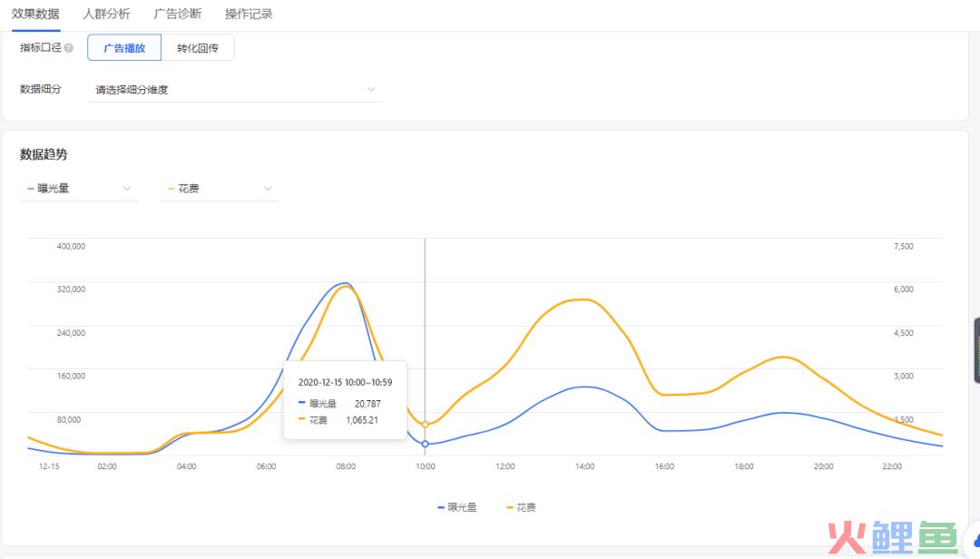Click the 14:00 x-axis label
This screenshot has height=559, width=980.
(x=585, y=466)
